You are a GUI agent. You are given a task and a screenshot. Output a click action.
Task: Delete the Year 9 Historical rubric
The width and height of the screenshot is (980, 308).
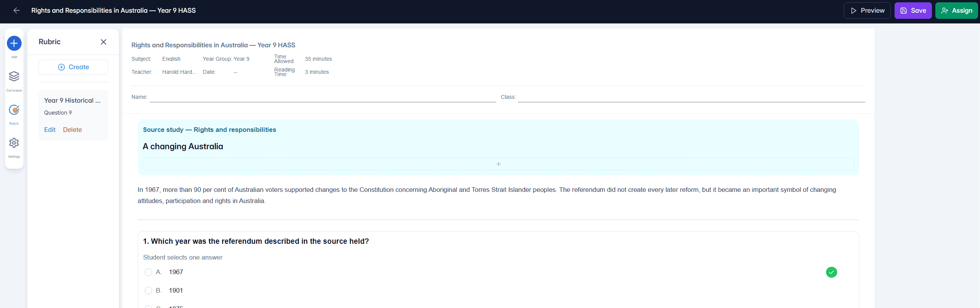(72, 130)
